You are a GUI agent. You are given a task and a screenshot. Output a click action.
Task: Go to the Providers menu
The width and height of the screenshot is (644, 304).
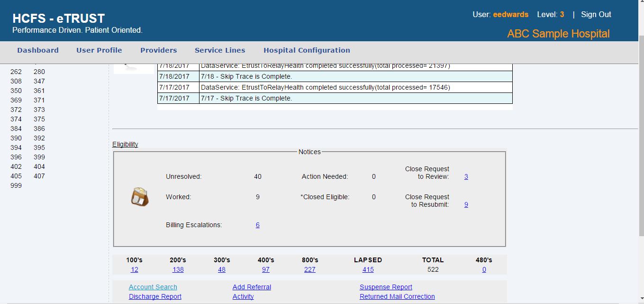pyautogui.click(x=158, y=50)
